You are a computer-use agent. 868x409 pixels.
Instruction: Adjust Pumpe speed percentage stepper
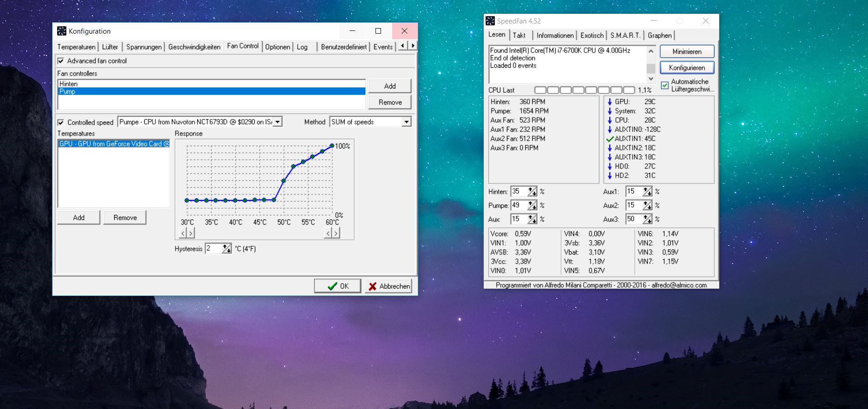click(533, 205)
